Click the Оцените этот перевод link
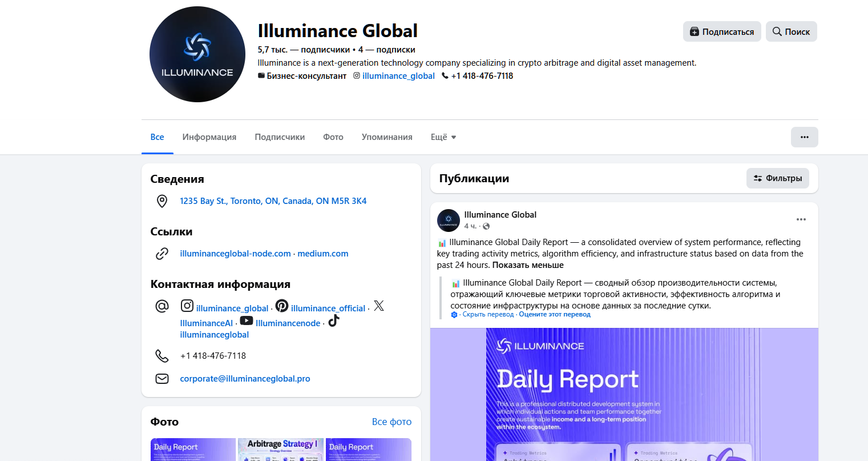The image size is (868, 461). point(555,315)
